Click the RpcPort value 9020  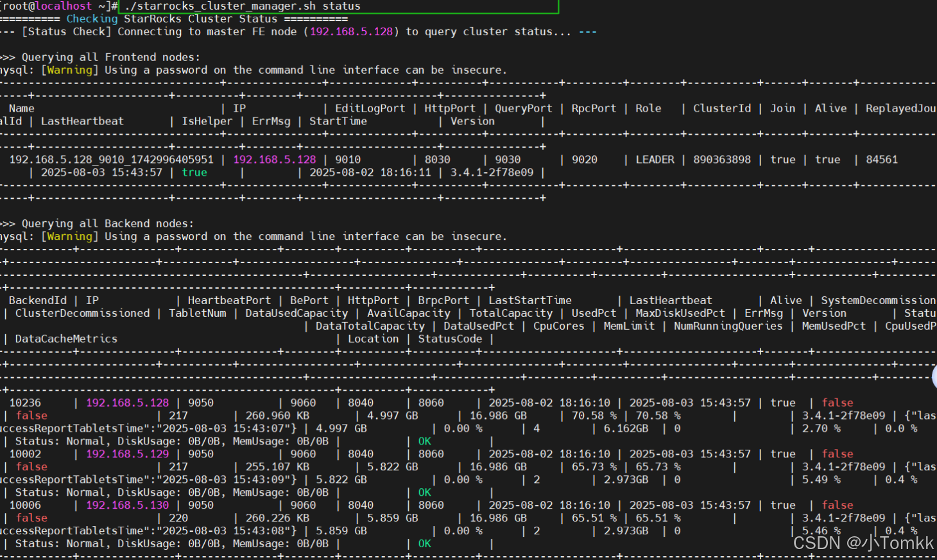(585, 160)
